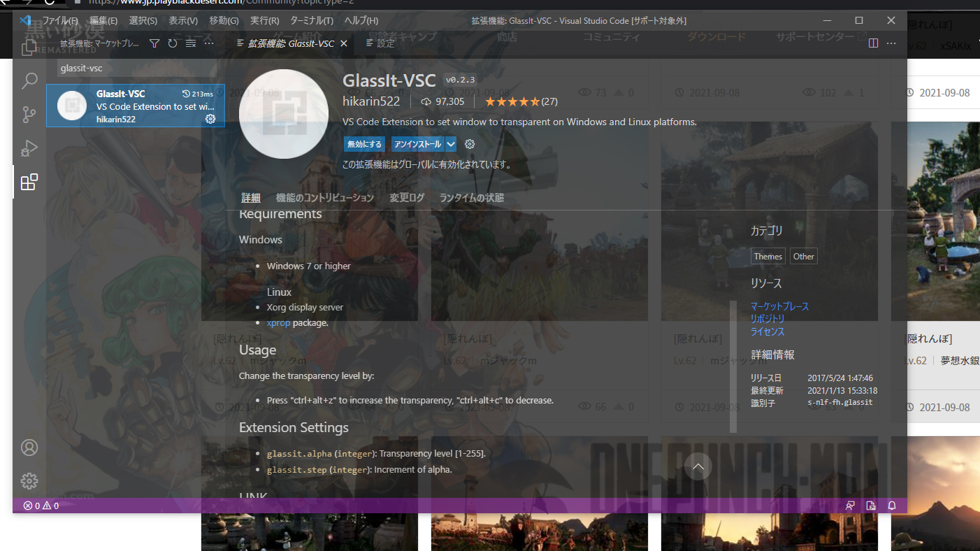
Task: Select the Extensions view icon
Action: pos(29,183)
